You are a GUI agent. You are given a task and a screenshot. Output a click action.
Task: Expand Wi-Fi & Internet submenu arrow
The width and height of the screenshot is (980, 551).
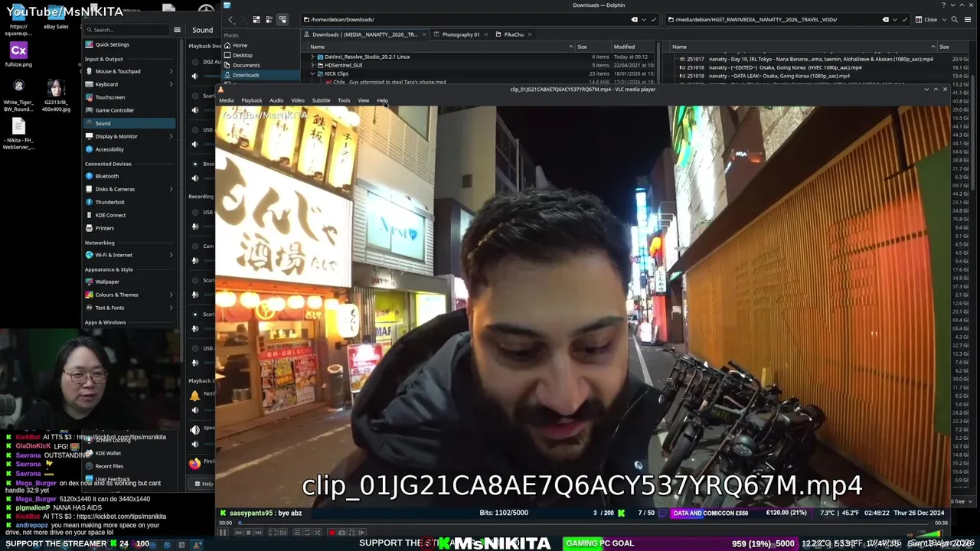point(171,255)
